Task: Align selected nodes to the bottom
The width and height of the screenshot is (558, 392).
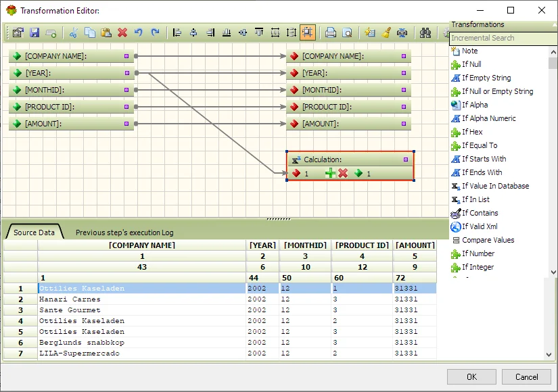Action: (x=227, y=32)
